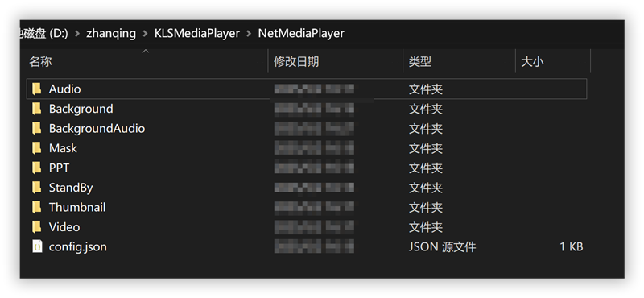Viewport: 644px width, 298px height.
Task: Click NetMediaPlayer in the address bar
Action: [x=301, y=33]
